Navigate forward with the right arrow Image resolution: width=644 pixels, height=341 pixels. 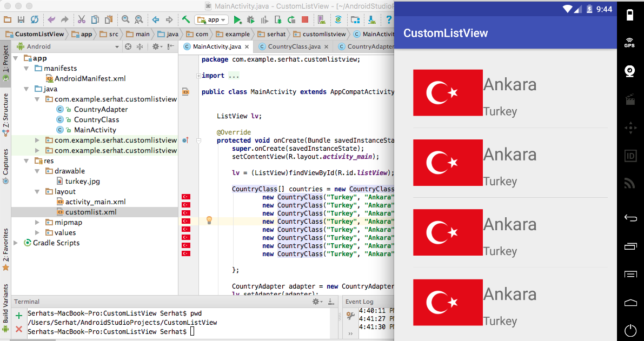169,19
